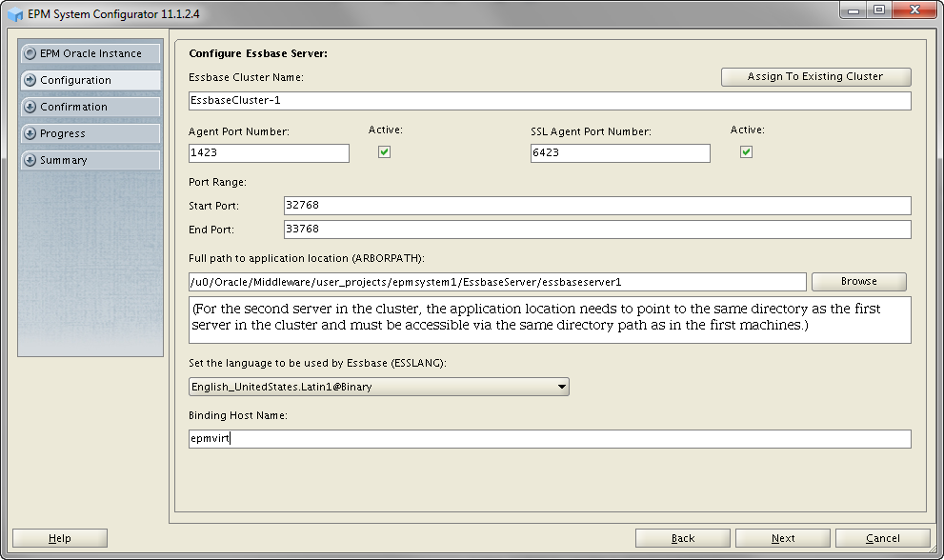This screenshot has height=560, width=944.
Task: Select the Configuration step label
Action: click(x=76, y=80)
